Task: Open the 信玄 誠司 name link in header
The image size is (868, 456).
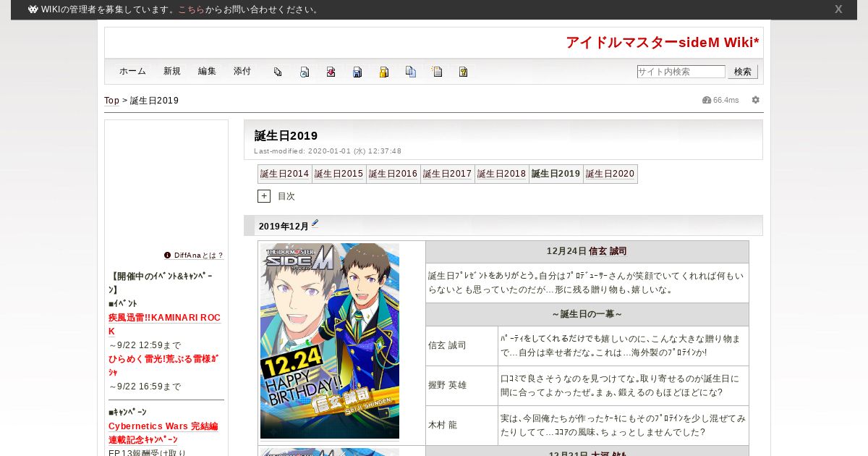Action: tap(608, 251)
